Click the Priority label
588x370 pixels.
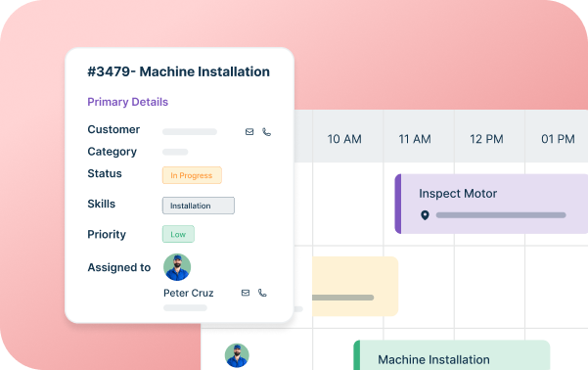107,235
